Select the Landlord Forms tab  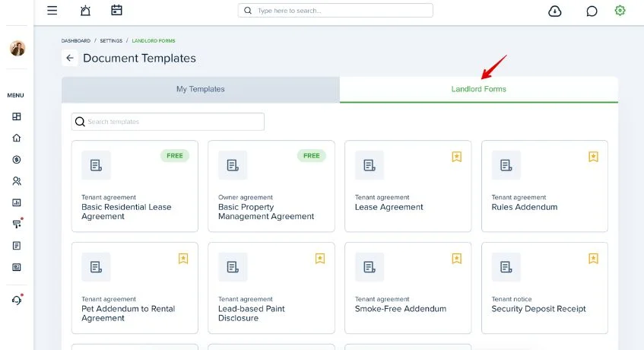pos(478,89)
